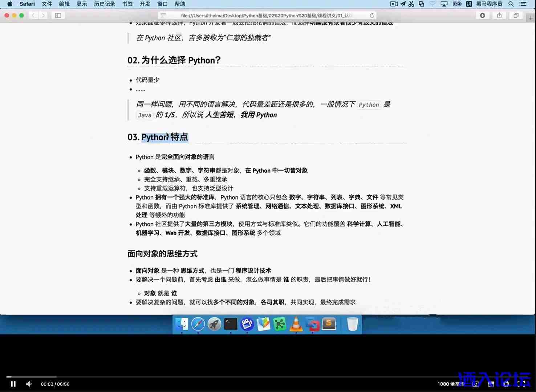This screenshot has width=536, height=392.
Task: Show all tabs overview
Action: (x=516, y=15)
